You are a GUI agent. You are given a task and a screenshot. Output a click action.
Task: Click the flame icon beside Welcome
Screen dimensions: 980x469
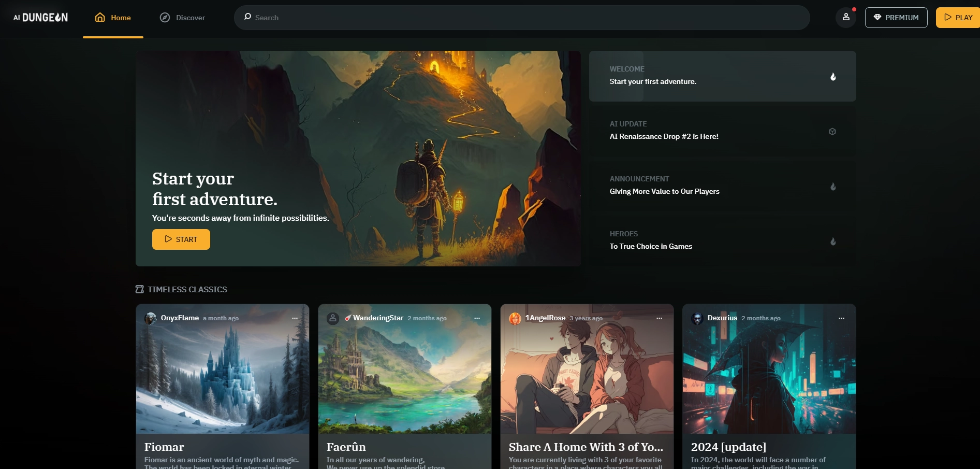(832, 77)
